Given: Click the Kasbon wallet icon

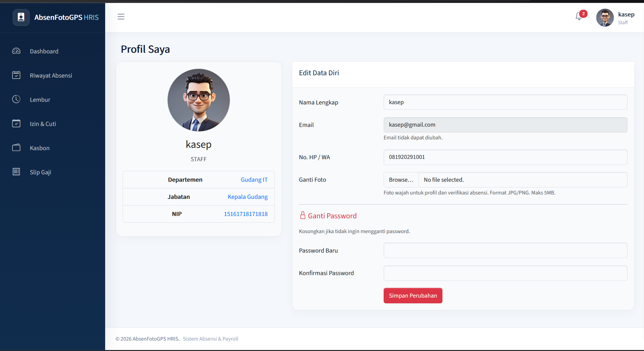Looking at the screenshot, I should click(16, 148).
